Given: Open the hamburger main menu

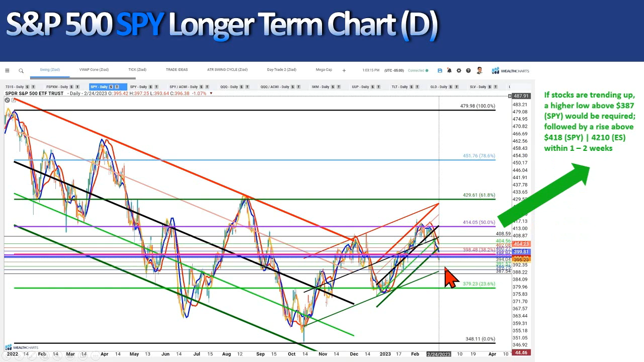Looking at the screenshot, I should [7, 70].
